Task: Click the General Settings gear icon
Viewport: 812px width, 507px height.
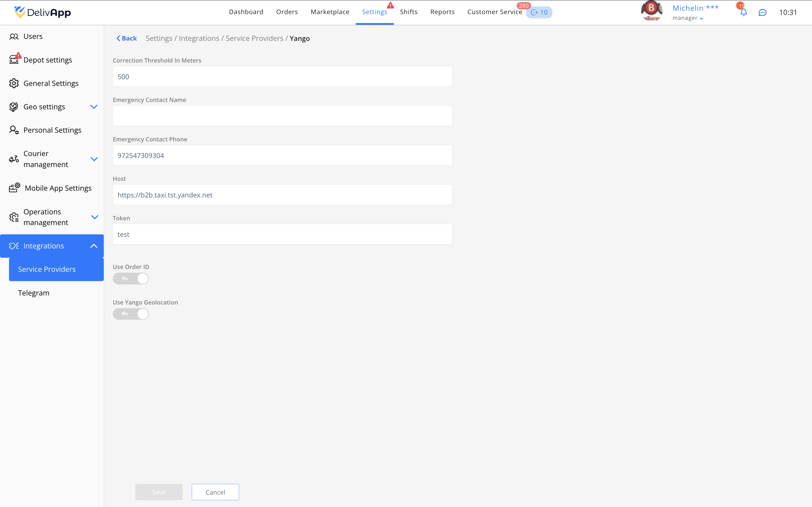Action: tap(14, 83)
